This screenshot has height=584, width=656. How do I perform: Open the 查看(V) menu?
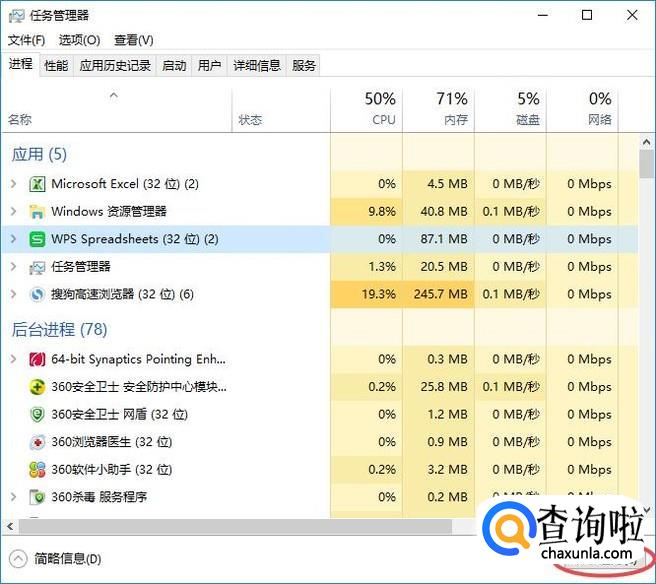(133, 40)
